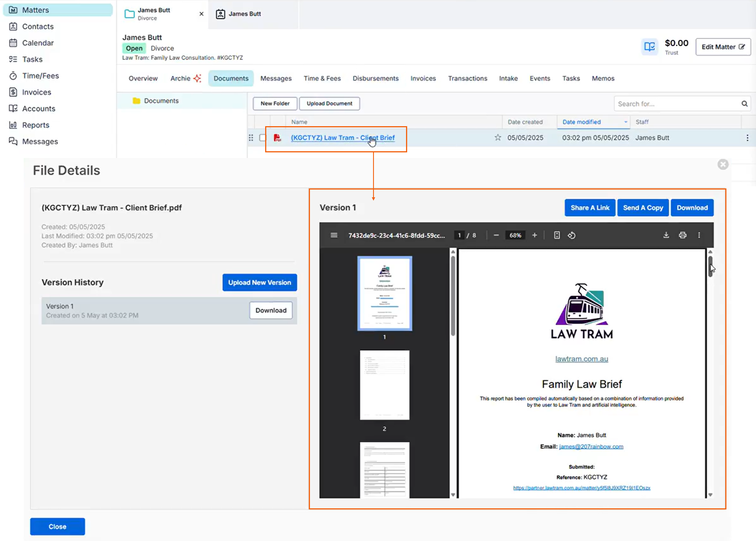Open the lawtram.com.au link in the PDF
The image size is (756, 541).
tap(581, 359)
